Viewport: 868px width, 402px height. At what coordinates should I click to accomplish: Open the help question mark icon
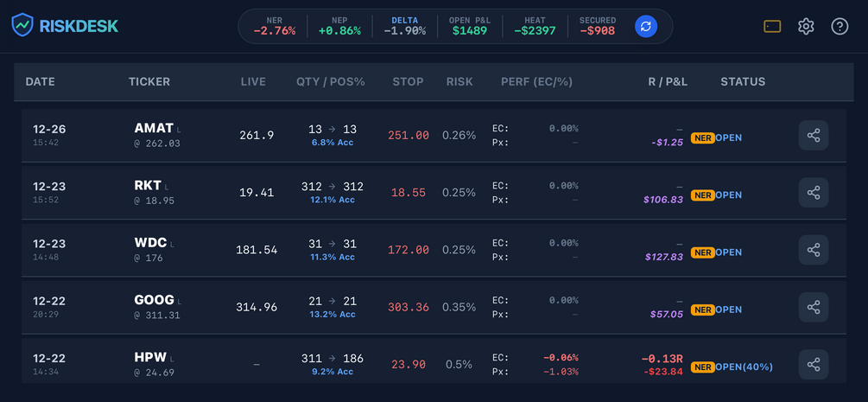[839, 26]
